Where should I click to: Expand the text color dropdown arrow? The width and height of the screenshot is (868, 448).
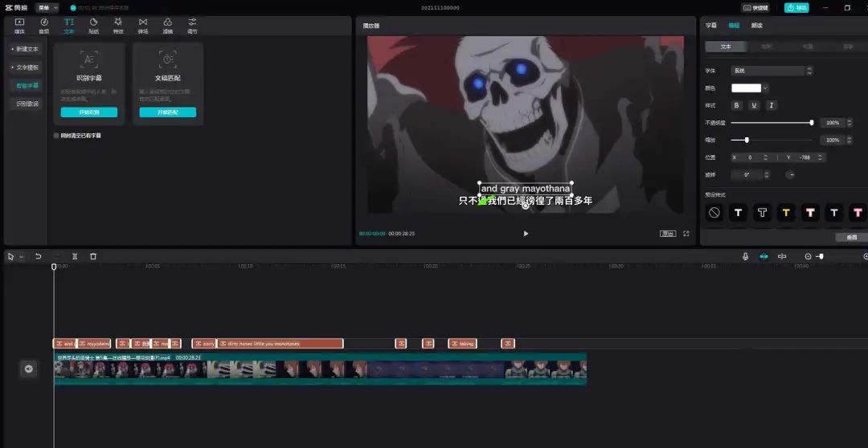(766, 88)
